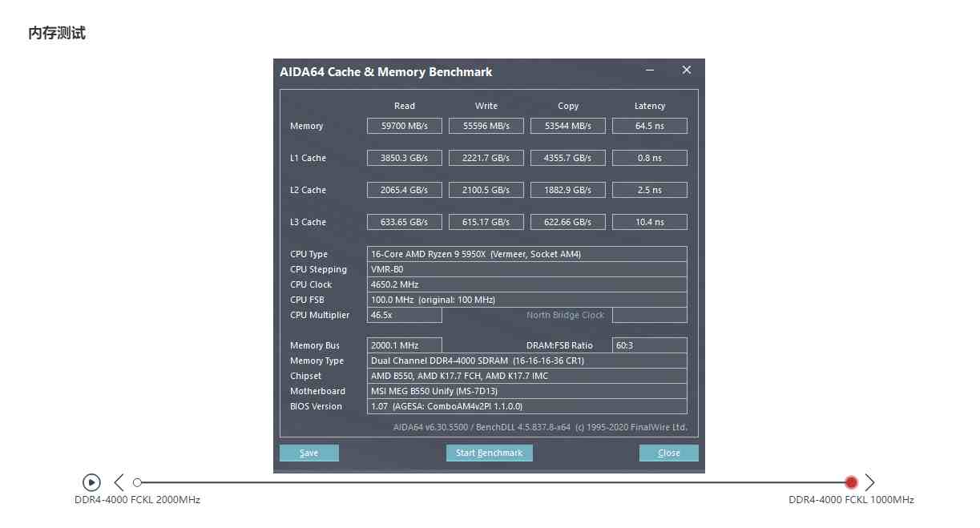The image size is (980, 528).
Task: Click the Memory Copy value 53544 MB/s
Action: click(568, 126)
